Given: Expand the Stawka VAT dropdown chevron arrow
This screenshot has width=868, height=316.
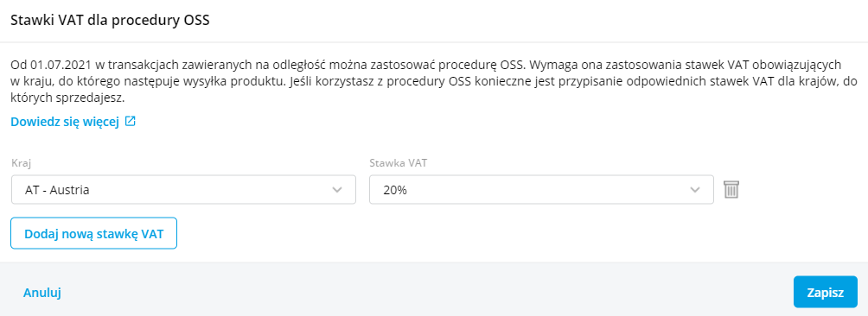Looking at the screenshot, I should coord(695,190).
